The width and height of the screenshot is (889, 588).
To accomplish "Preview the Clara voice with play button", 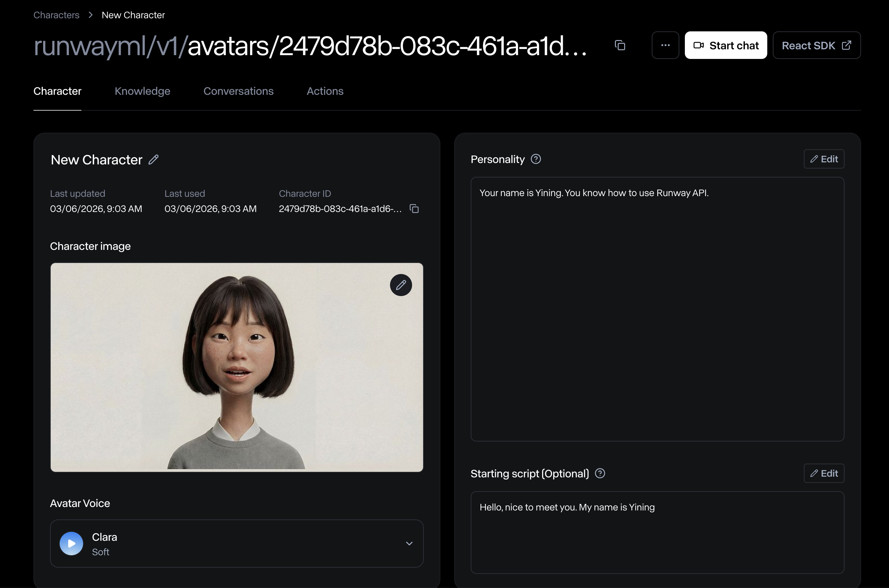I will tap(71, 543).
